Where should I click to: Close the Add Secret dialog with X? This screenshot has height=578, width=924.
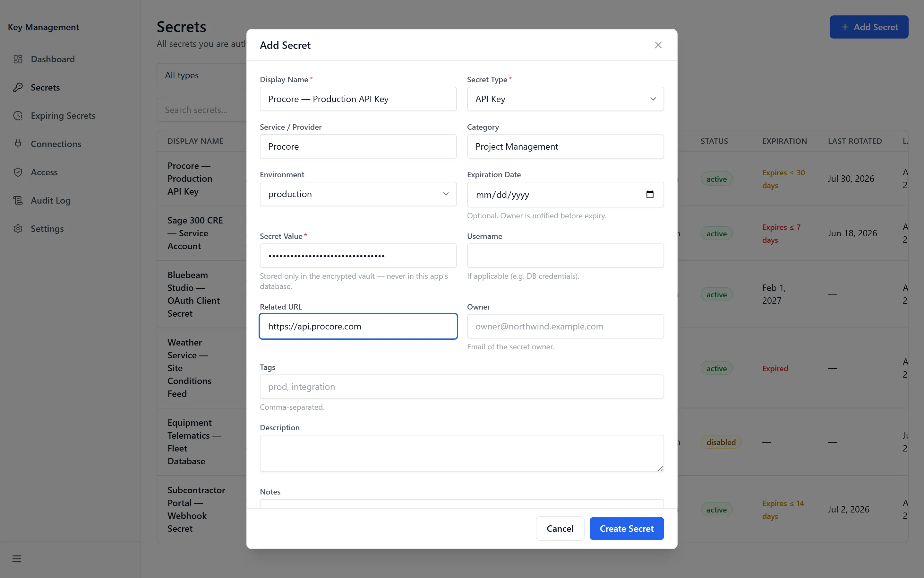pyautogui.click(x=658, y=45)
